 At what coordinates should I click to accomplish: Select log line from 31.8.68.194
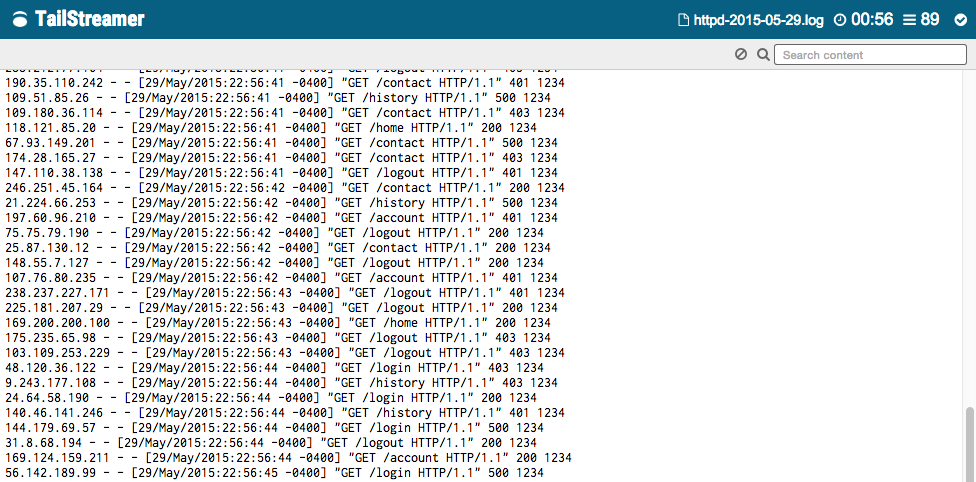coord(271,442)
